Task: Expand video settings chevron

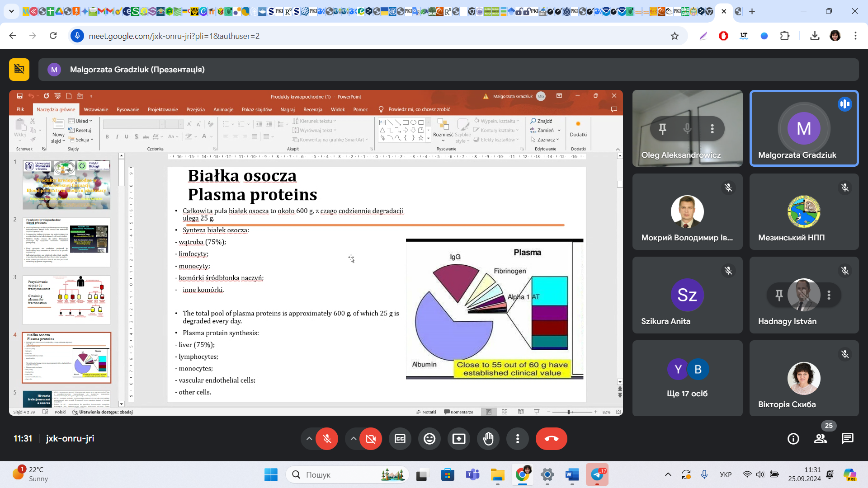Action: [x=354, y=439]
